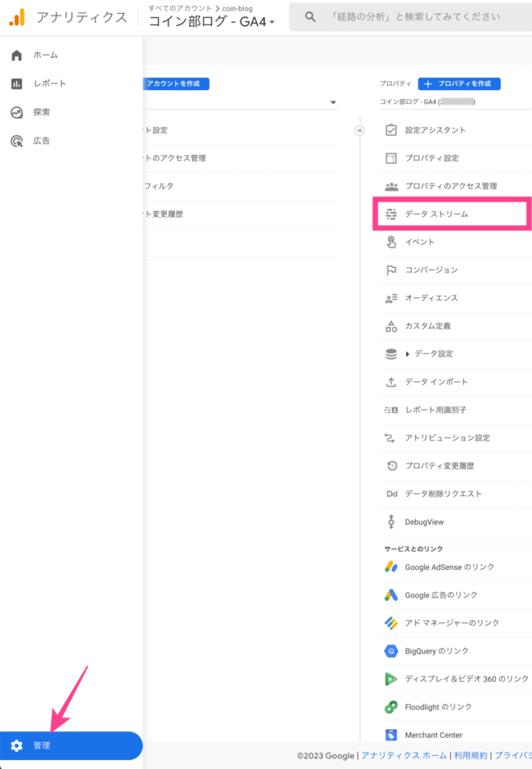The image size is (532, 769).
Task: Expand the データ設定 submenu
Action: pos(407,354)
